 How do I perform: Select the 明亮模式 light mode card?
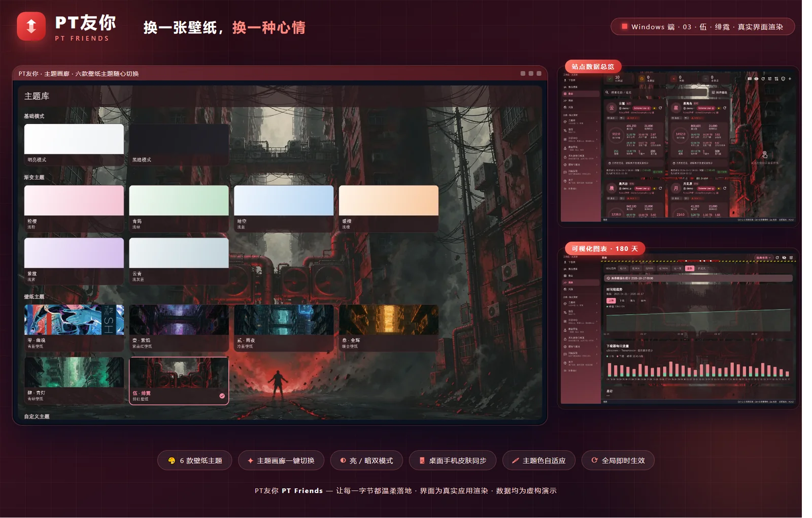tap(74, 145)
